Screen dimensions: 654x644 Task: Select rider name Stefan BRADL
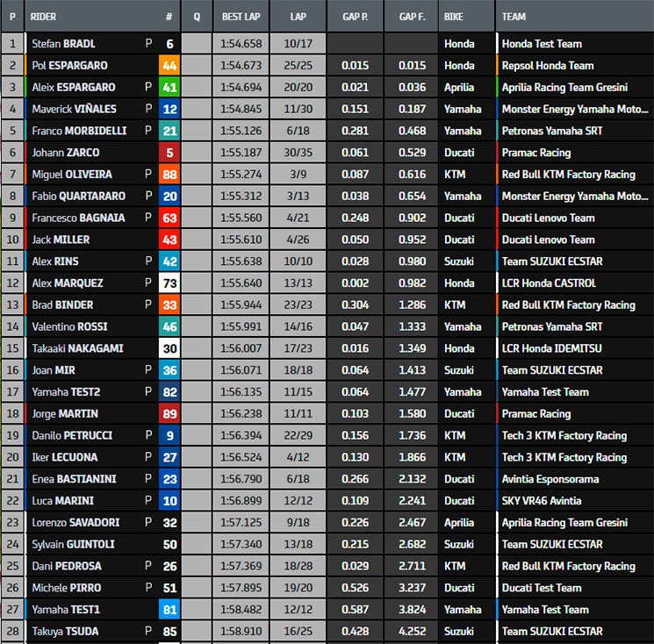pos(63,44)
